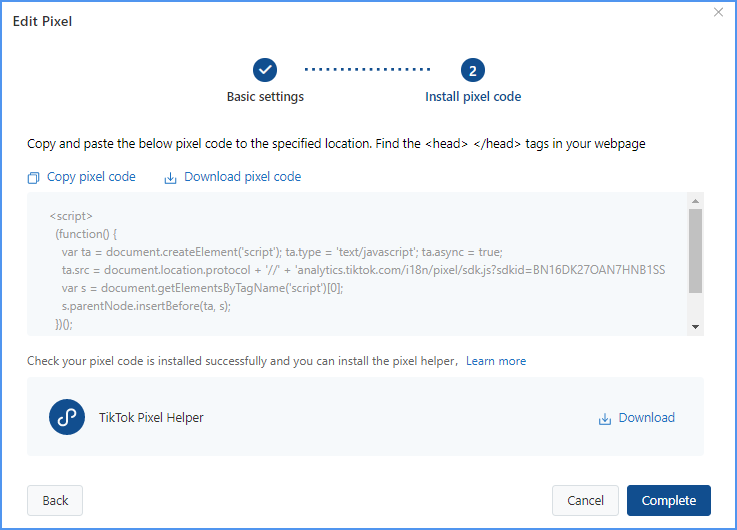Viewport: 737px width, 530px height.
Task: Click the code box scrollbar thumb
Action: pos(695,251)
